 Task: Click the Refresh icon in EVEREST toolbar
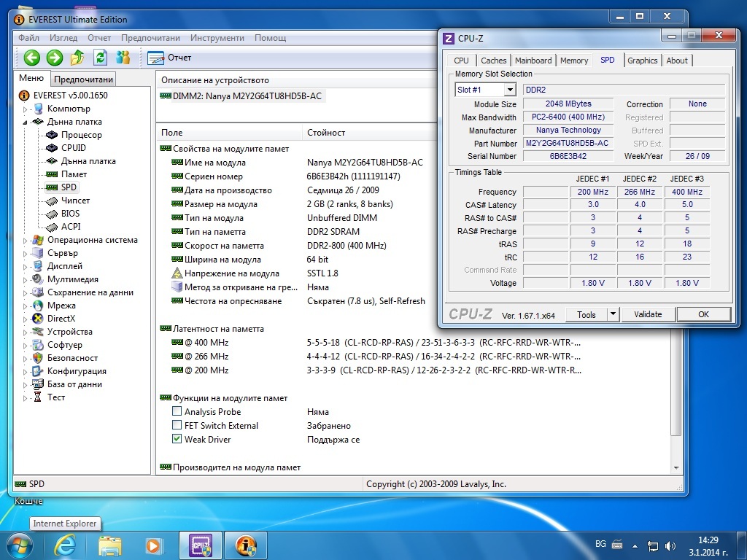point(100,58)
